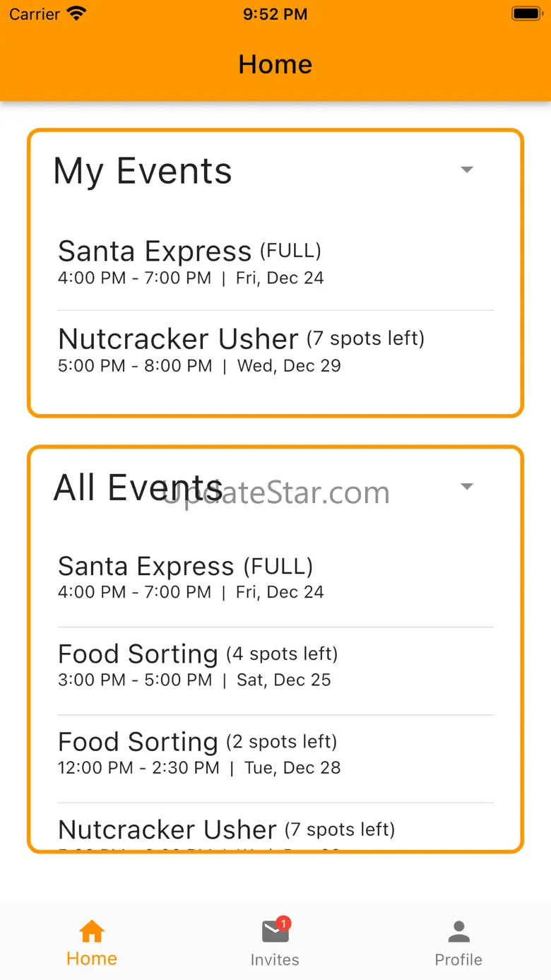This screenshot has width=551, height=980.
Task: Select the Invites tab label
Action: click(275, 960)
